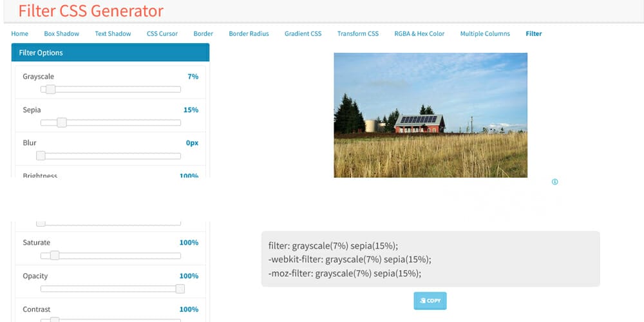644x322 pixels.
Task: Navigate to CSS Cursor page
Action: point(162,33)
